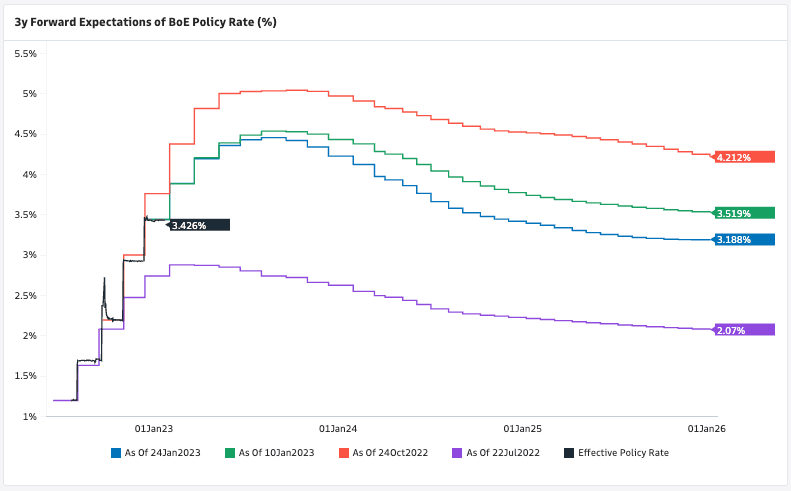The height and width of the screenshot is (491, 791).
Task: Click the blue 3.188% end value tag
Action: pyautogui.click(x=745, y=240)
